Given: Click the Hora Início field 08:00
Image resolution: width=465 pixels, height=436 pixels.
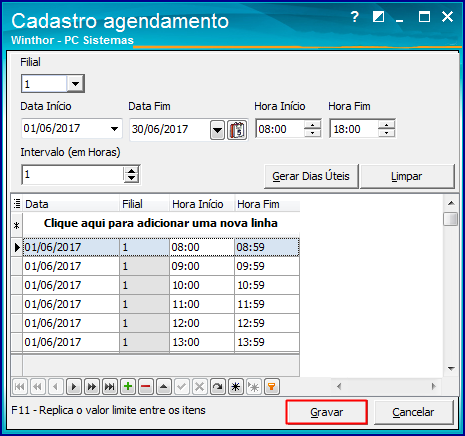Looking at the screenshot, I should (x=280, y=129).
